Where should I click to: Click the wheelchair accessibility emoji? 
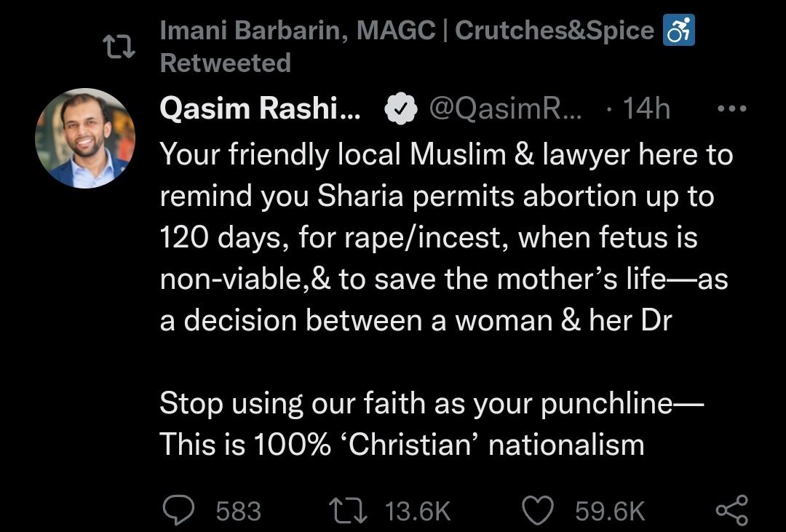point(678,31)
